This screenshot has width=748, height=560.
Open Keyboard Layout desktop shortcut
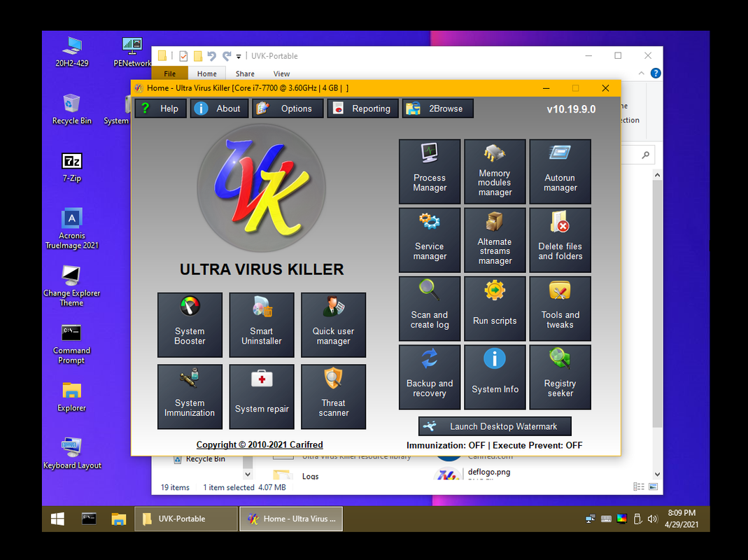tap(72, 454)
